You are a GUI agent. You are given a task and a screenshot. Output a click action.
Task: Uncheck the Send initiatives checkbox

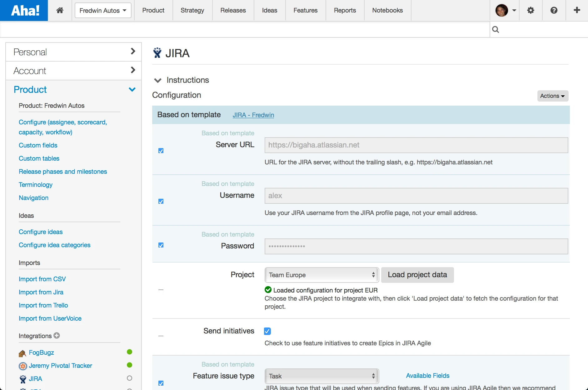click(267, 331)
